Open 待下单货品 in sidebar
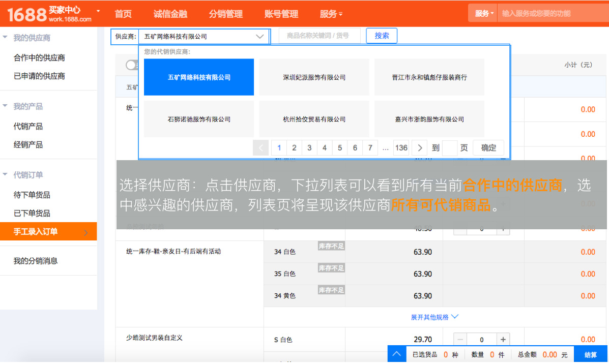Viewport: 609px width, 364px height. click(32, 195)
